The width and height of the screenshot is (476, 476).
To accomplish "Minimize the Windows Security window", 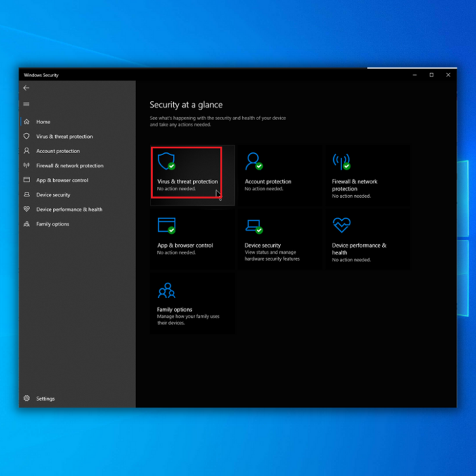I will [x=414, y=75].
